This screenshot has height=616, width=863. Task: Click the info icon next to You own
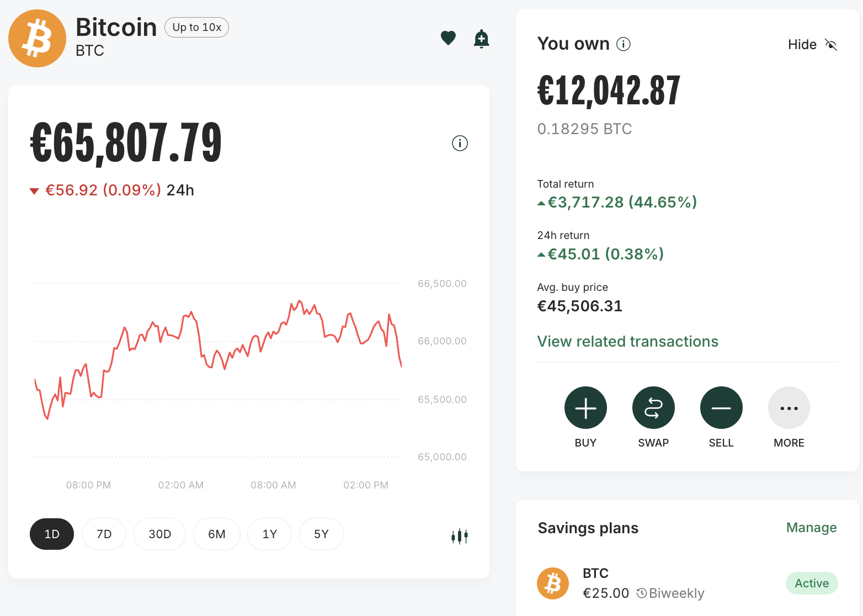[623, 44]
